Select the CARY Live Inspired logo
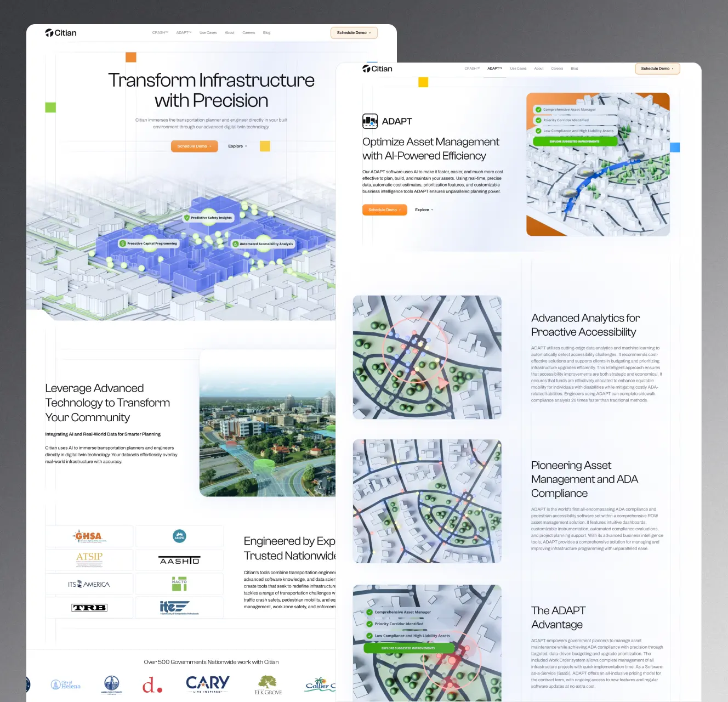This screenshot has width=728, height=702. 207,684
